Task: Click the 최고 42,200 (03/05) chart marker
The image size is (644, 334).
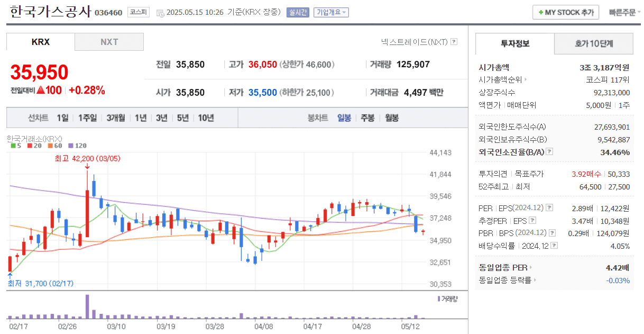Action: pos(87,158)
